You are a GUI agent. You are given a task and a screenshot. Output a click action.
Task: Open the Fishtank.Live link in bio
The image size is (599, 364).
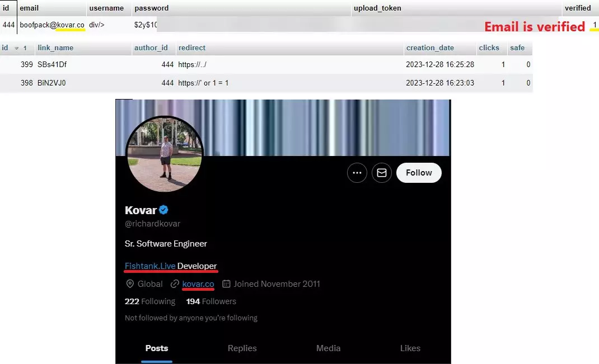pos(150,266)
